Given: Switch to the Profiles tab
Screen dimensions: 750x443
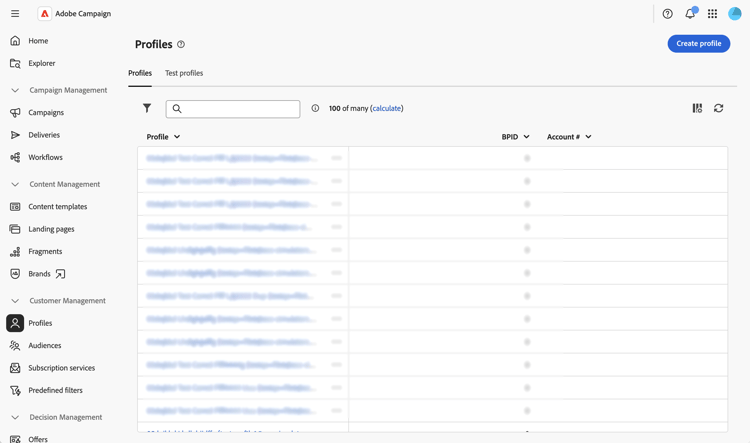Looking at the screenshot, I should [x=140, y=73].
